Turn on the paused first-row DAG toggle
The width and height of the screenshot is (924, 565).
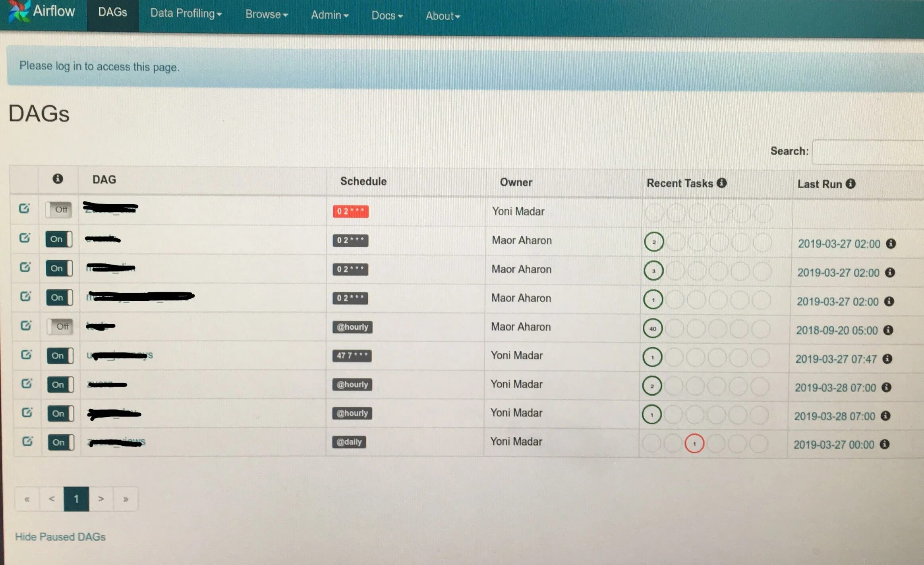[59, 209]
